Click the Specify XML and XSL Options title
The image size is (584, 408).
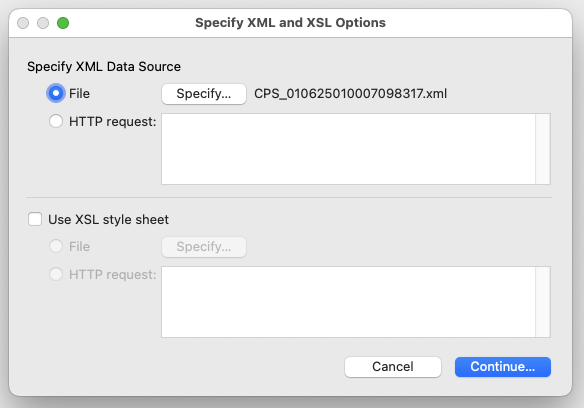[x=291, y=23]
